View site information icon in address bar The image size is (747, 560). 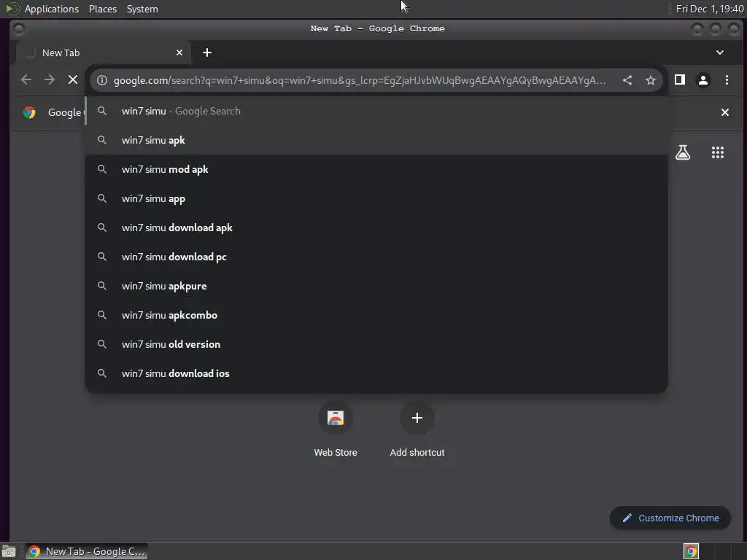click(x=102, y=80)
